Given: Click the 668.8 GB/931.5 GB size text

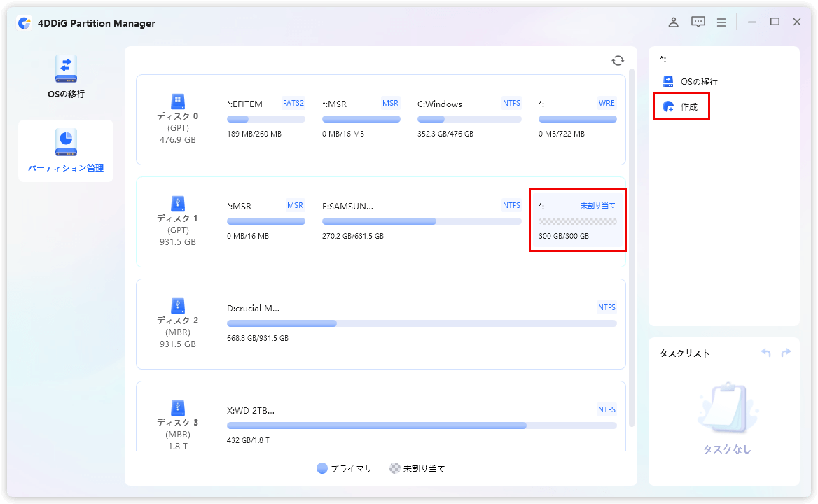Looking at the screenshot, I should tap(257, 338).
